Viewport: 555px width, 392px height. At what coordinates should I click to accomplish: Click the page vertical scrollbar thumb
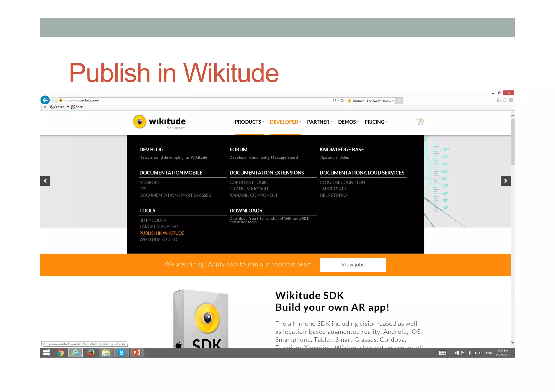click(512, 141)
